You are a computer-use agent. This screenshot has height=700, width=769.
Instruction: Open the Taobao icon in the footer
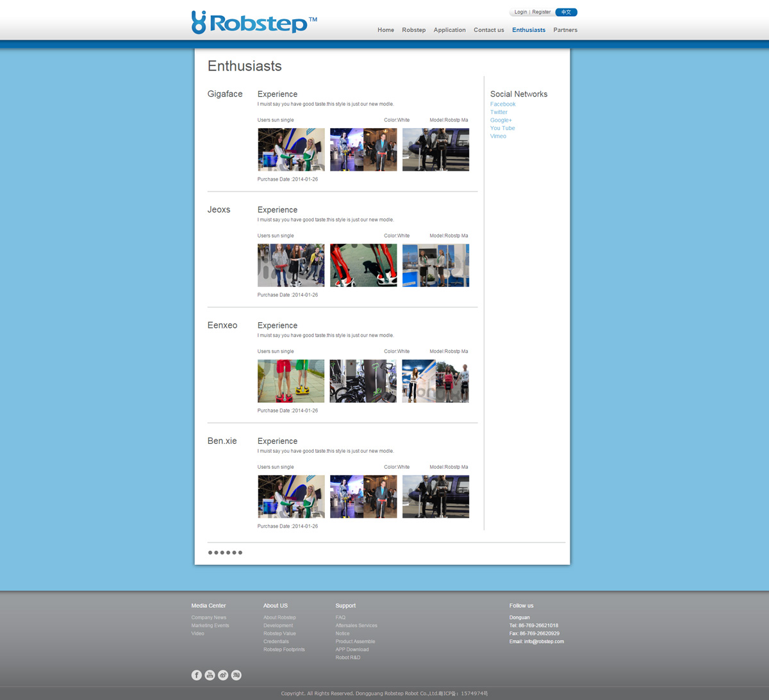236,675
